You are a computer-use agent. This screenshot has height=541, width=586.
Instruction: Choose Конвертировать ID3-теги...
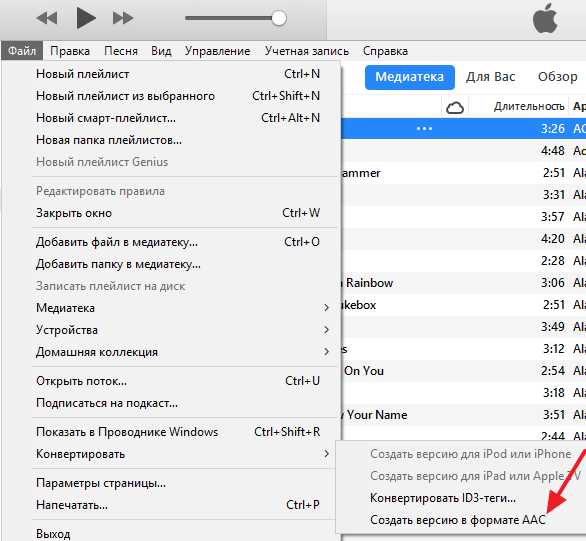click(461, 498)
